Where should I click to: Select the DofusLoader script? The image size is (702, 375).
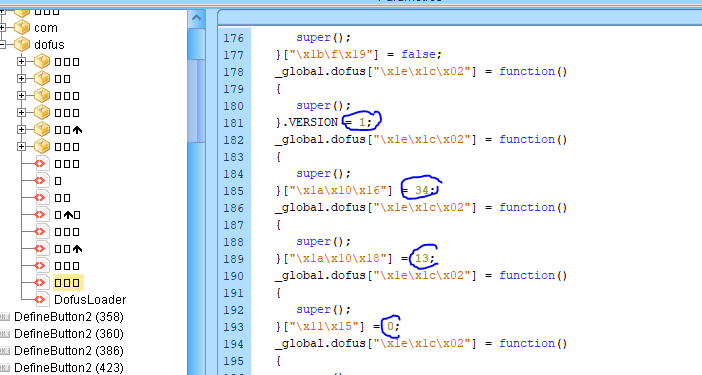tap(90, 300)
